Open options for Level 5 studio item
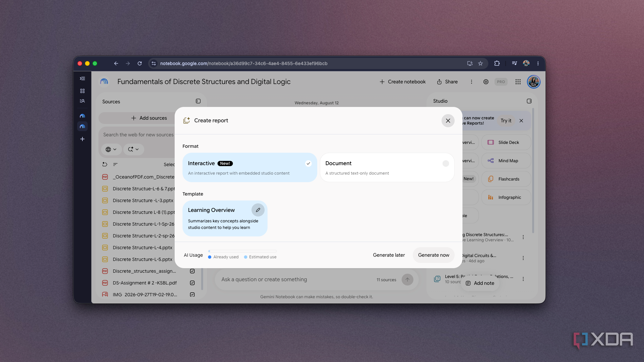This screenshot has height=362, width=644. coord(523,279)
